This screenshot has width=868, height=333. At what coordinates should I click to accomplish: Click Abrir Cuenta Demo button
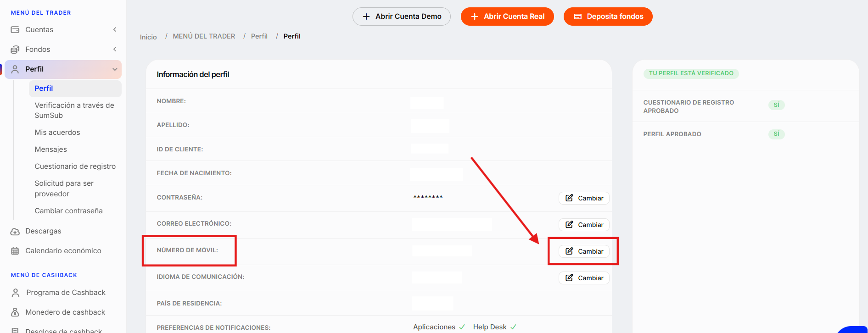pos(402,17)
